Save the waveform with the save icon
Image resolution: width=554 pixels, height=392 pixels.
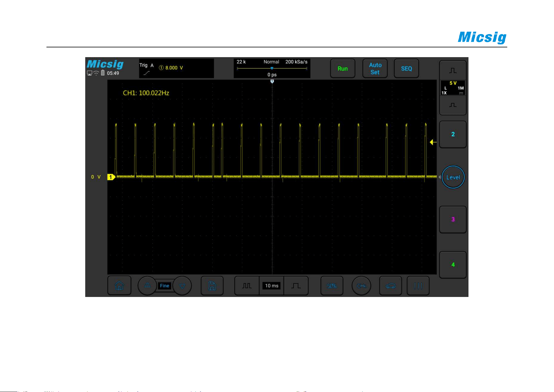point(212,286)
